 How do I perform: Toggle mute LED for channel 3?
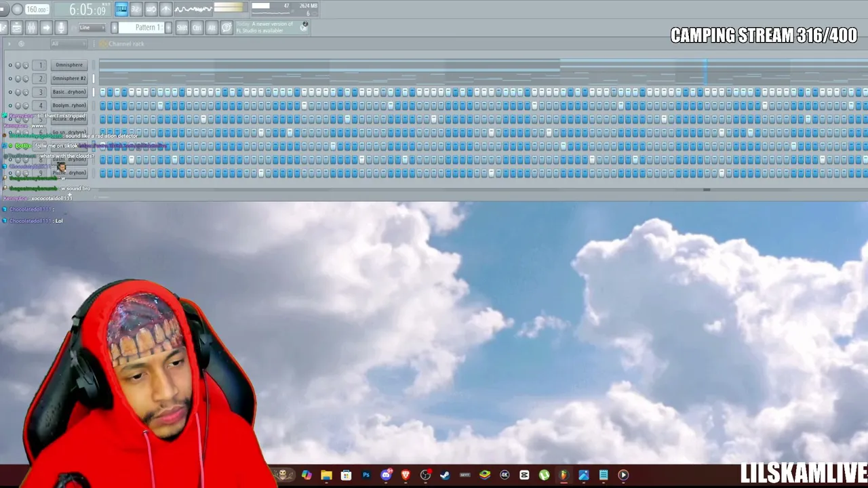[9, 92]
